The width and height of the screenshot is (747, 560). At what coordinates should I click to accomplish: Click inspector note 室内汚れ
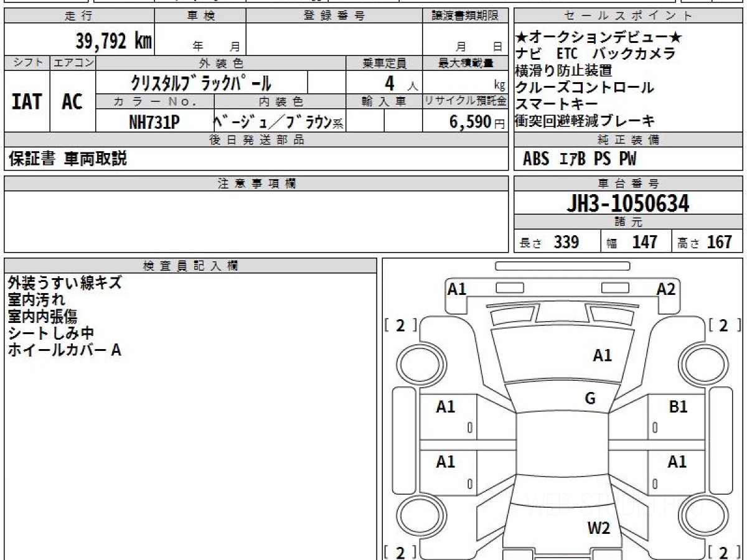point(36,300)
